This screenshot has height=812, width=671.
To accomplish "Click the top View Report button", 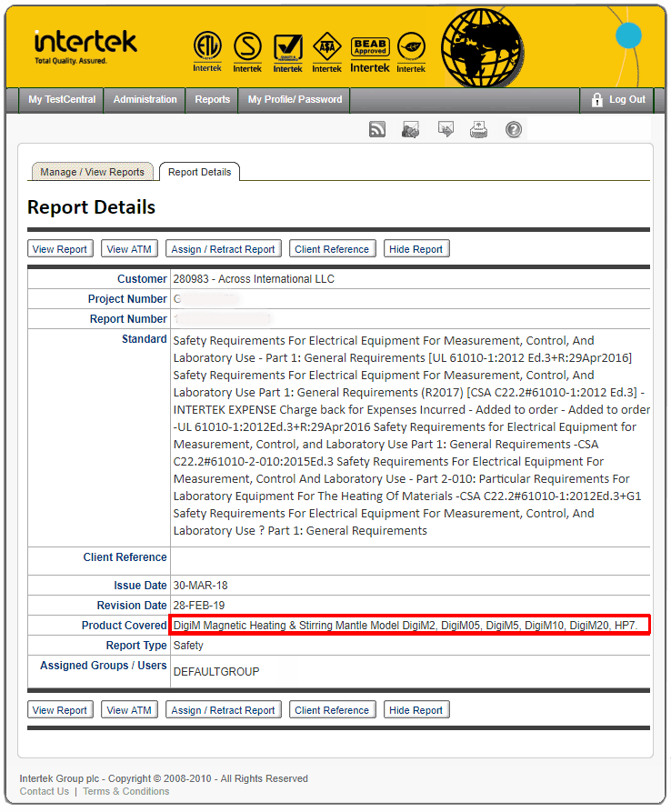I will pos(60,249).
